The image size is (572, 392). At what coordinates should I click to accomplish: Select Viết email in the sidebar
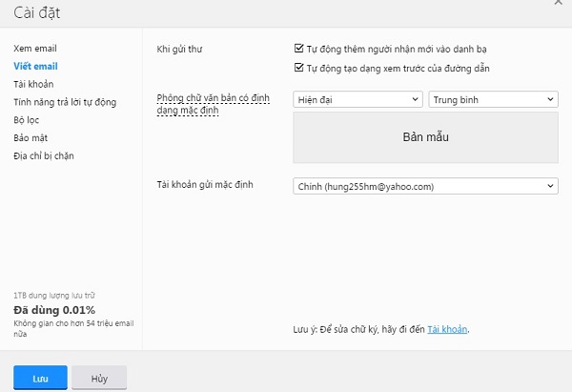35,66
